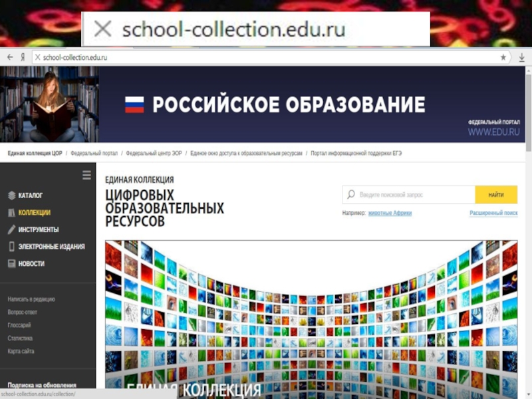
Task: Open Единое окно доступа к образовательным ресурсам
Action: [x=246, y=154]
